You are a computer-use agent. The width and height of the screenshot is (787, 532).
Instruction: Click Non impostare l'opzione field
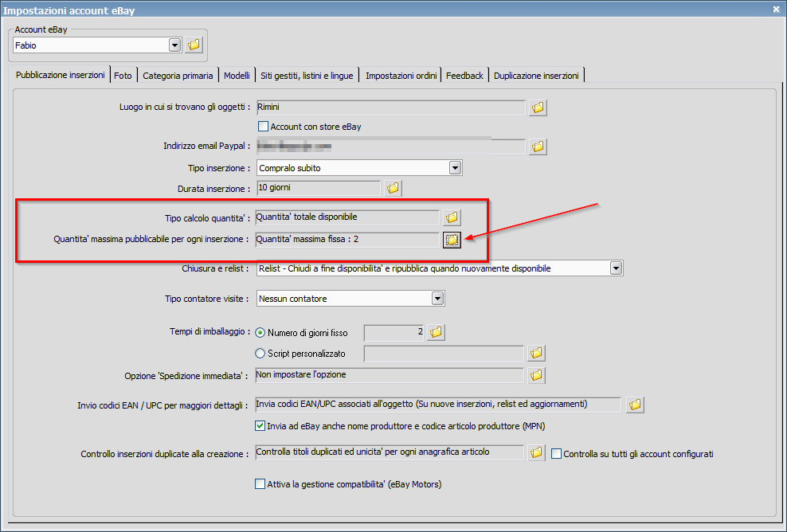pyautogui.click(x=390, y=375)
